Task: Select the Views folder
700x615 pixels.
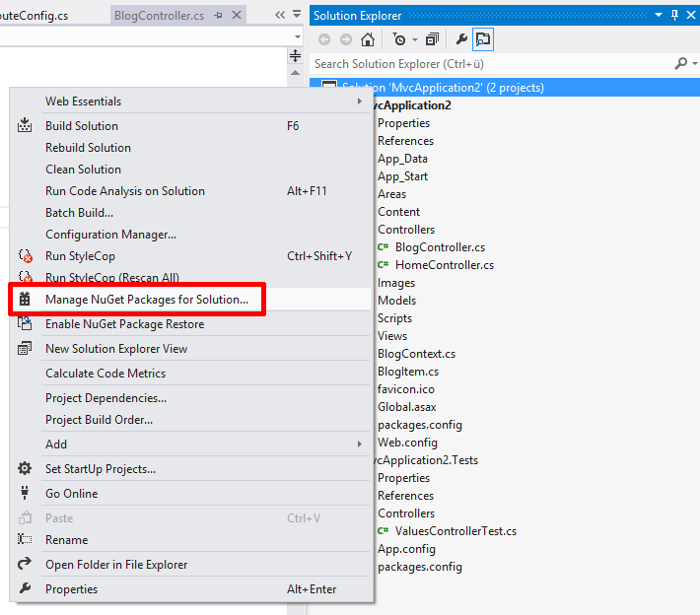Action: click(392, 336)
